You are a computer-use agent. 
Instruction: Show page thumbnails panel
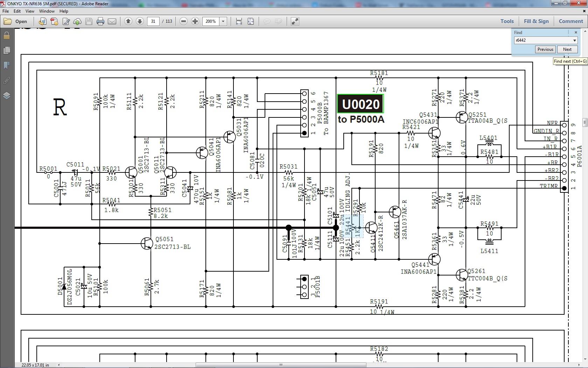[x=6, y=50]
